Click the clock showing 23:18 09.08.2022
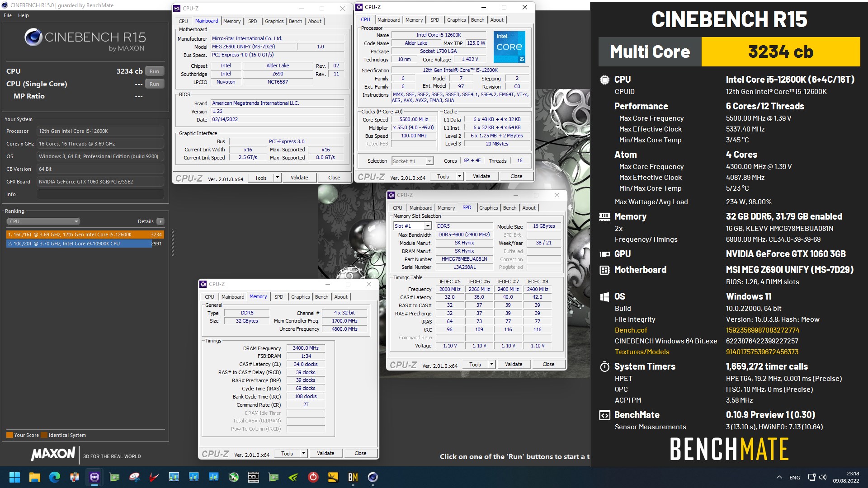The image size is (868, 488). (x=846, y=477)
